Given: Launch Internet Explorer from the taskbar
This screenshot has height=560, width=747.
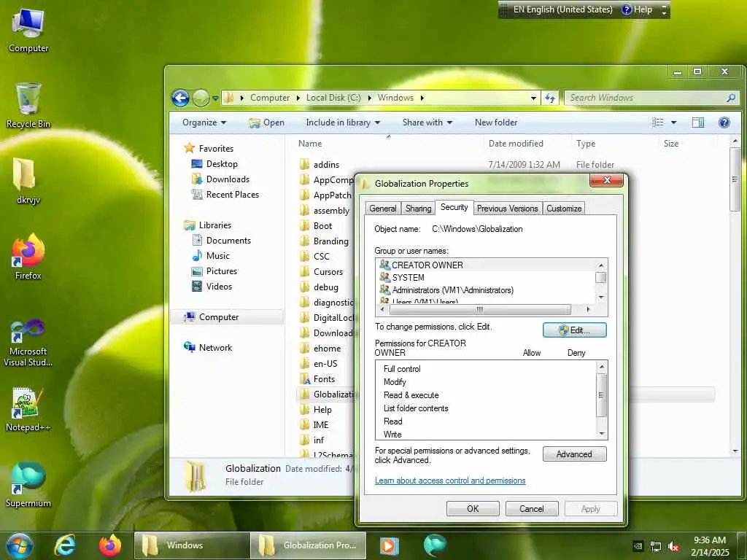Looking at the screenshot, I should 65,545.
